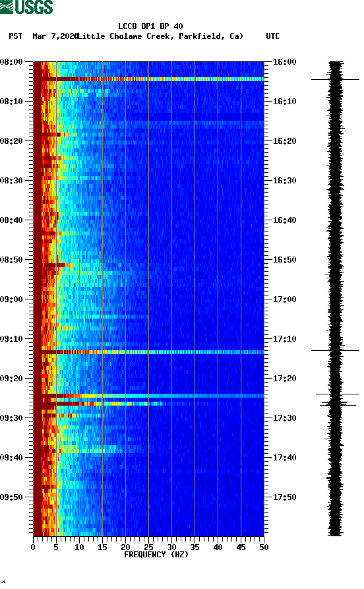Click the 'PST' timezone label
The width and height of the screenshot is (364, 589).
tap(15, 36)
